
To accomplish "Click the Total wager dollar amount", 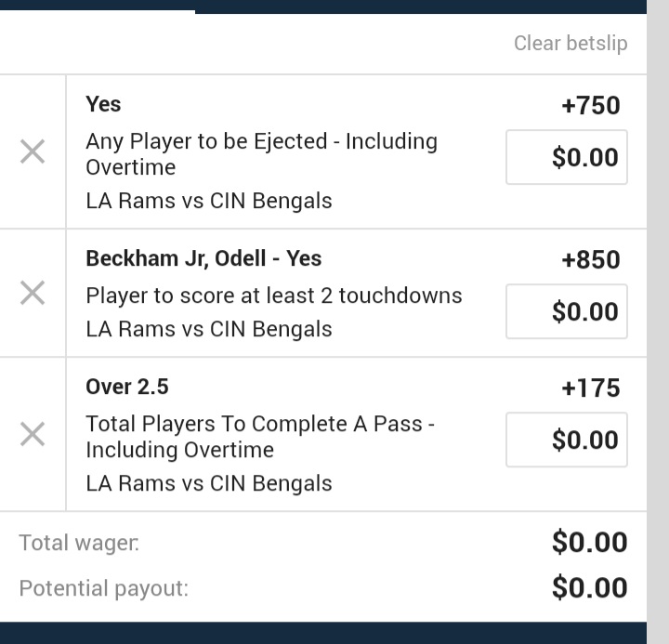I will point(589,542).
